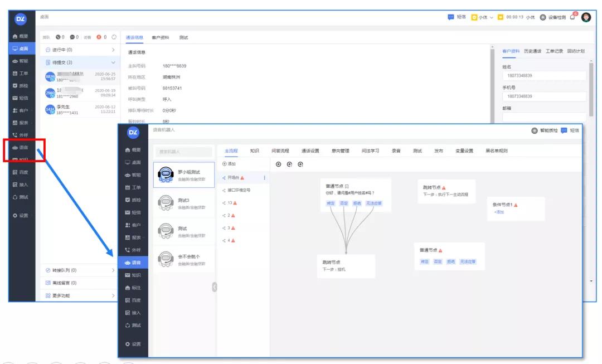Open the 通话设置 tab in robot window
Viewport: 602px width, 364px height.
(x=310, y=151)
